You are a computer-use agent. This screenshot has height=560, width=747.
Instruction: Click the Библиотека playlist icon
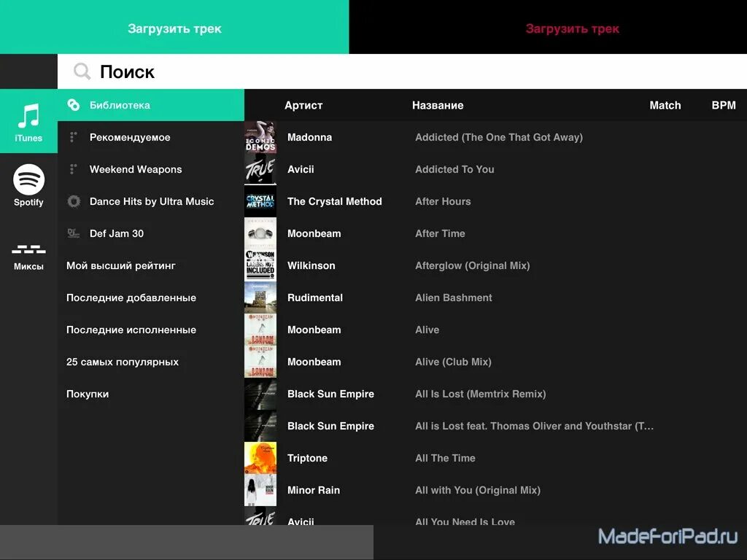click(74, 105)
